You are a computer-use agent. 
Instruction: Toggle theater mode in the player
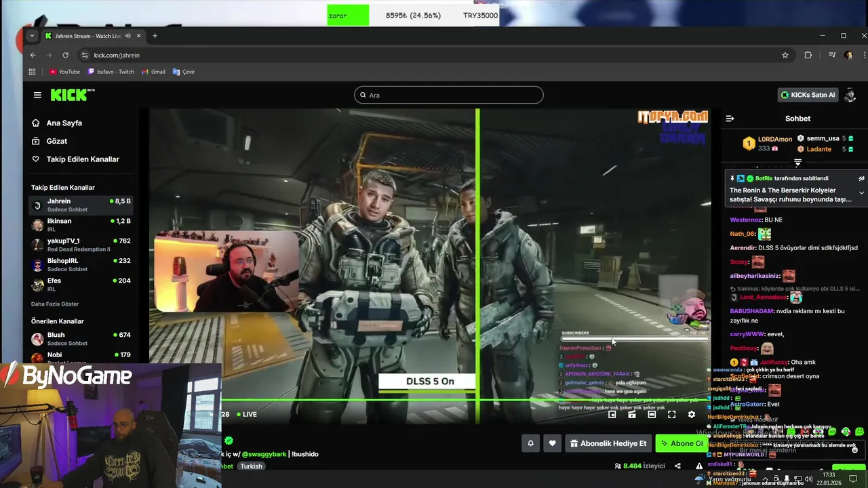pyautogui.click(x=652, y=414)
